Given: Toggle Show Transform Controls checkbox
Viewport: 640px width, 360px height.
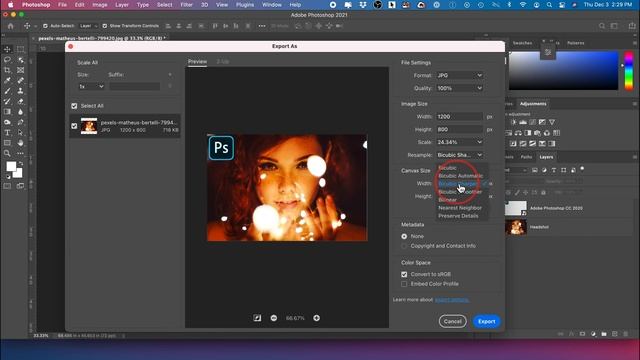Looking at the screenshot, I should (104, 26).
